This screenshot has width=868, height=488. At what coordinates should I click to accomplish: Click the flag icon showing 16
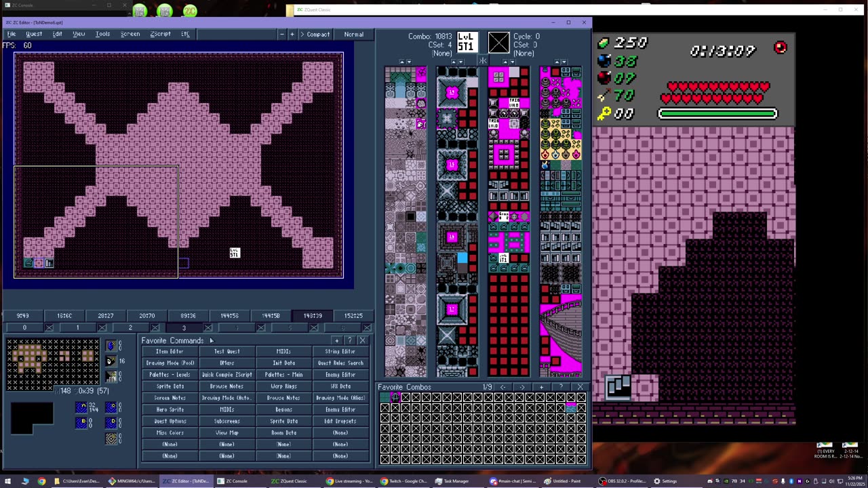click(x=111, y=361)
